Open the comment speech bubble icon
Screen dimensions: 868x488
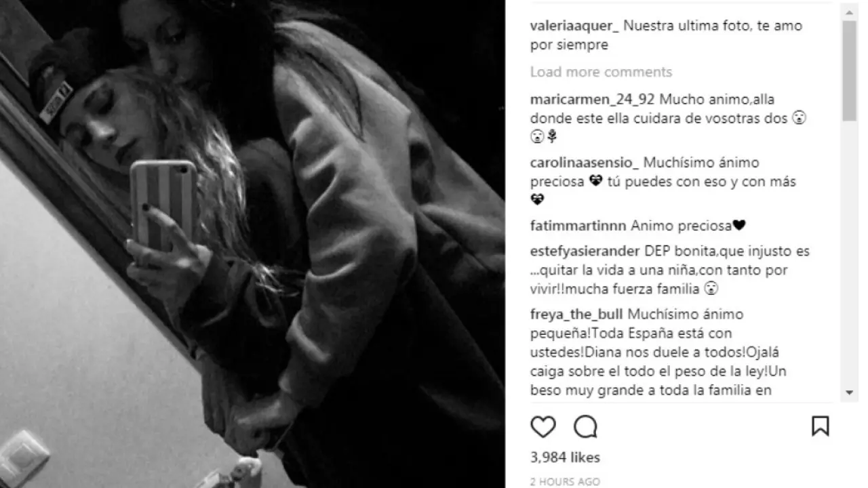click(x=585, y=426)
